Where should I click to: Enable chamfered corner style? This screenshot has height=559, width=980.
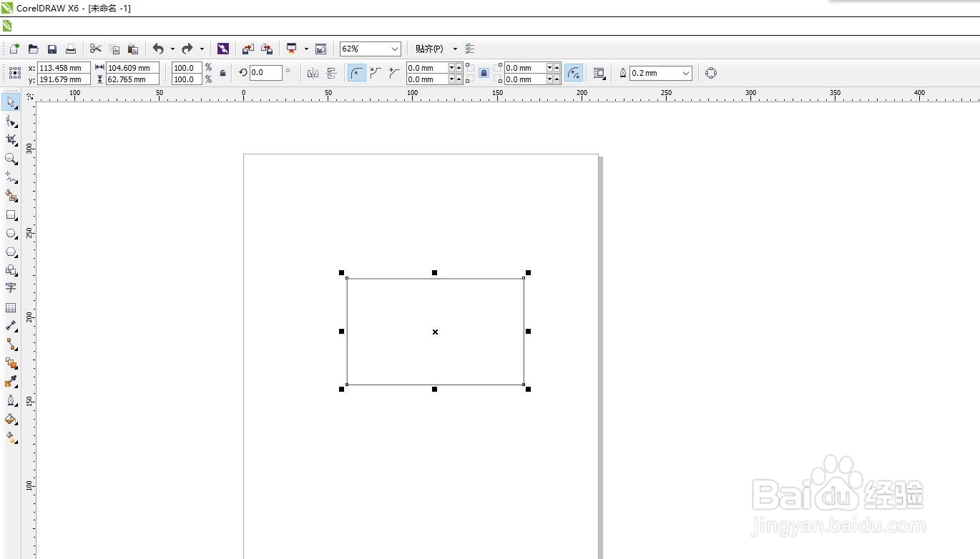coord(394,73)
